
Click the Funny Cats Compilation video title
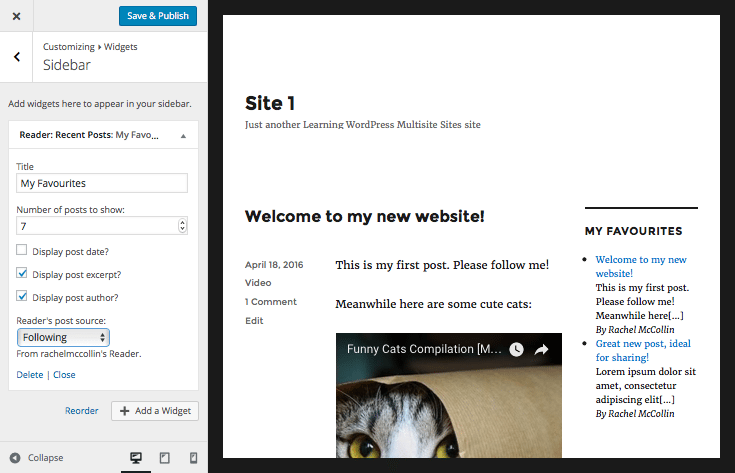coord(424,349)
